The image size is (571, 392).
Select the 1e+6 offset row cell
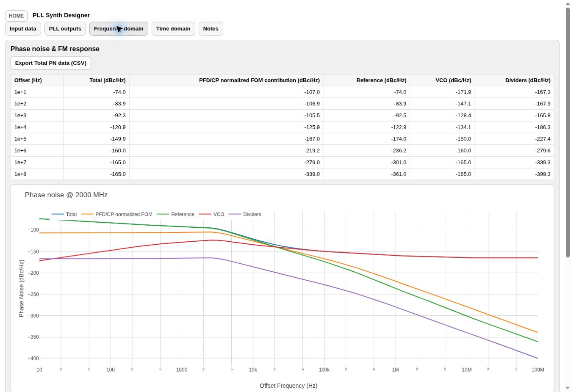(x=37, y=151)
